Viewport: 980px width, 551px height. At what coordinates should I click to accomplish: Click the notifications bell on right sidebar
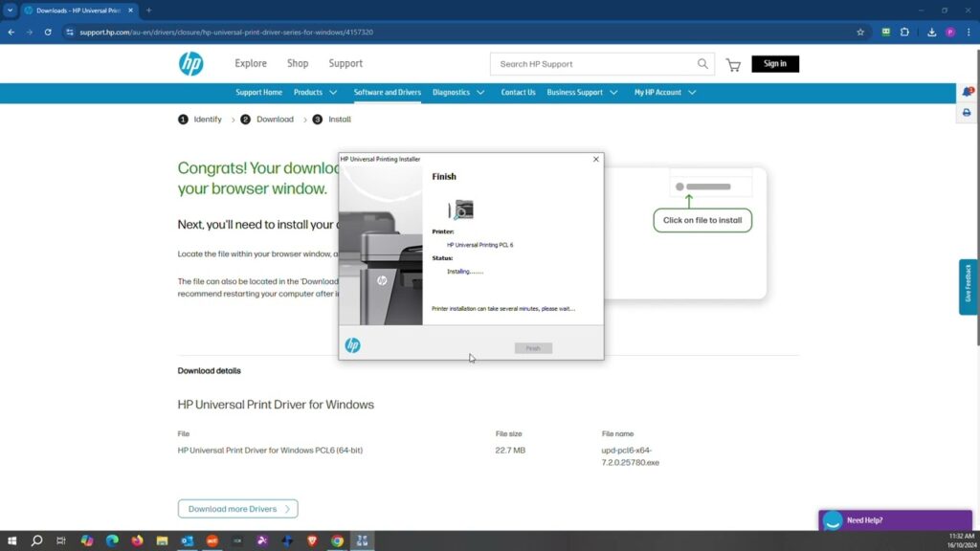point(967,93)
